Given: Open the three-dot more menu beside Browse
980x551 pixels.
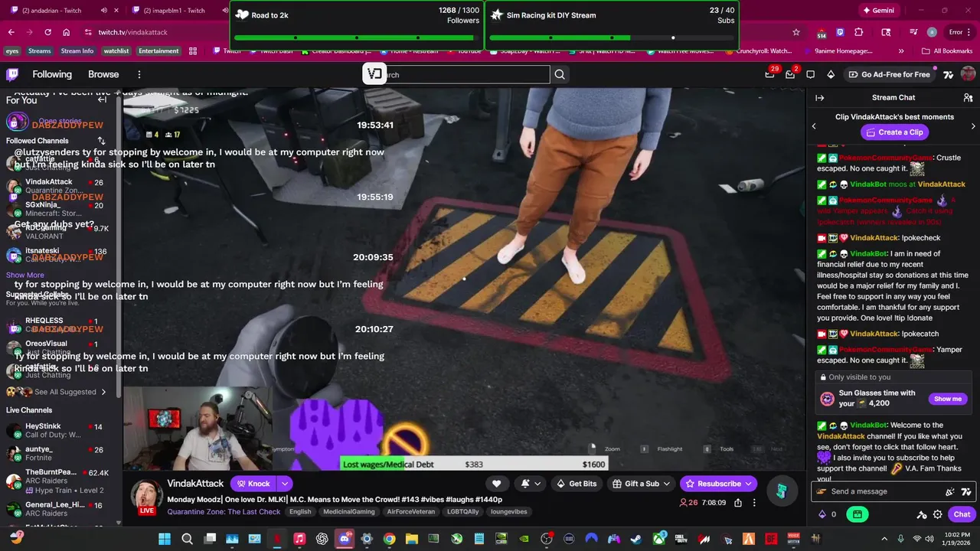Looking at the screenshot, I should (139, 74).
